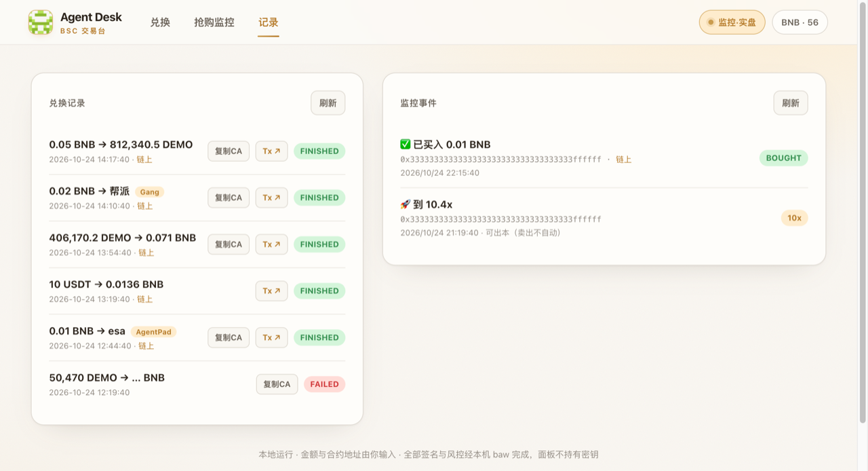The width and height of the screenshot is (868, 471).
Task: Switch to the 抢购监控 tab
Action: pos(214,22)
